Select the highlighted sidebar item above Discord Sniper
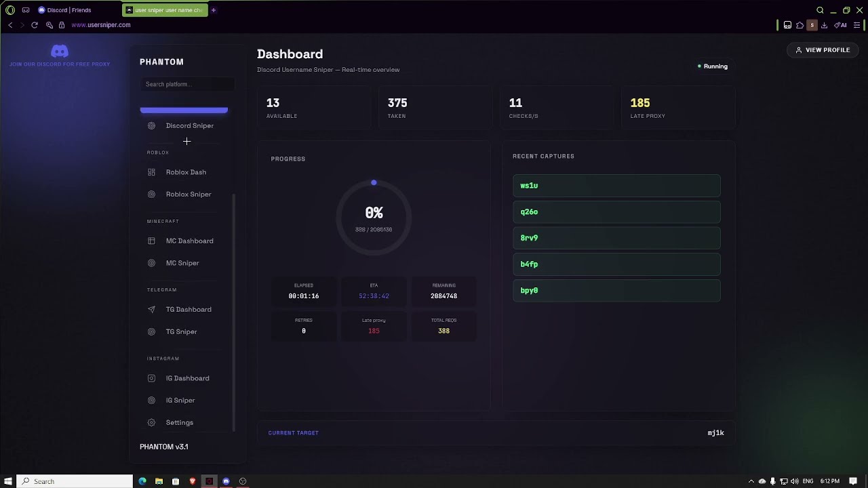868x488 pixels. [x=184, y=110]
